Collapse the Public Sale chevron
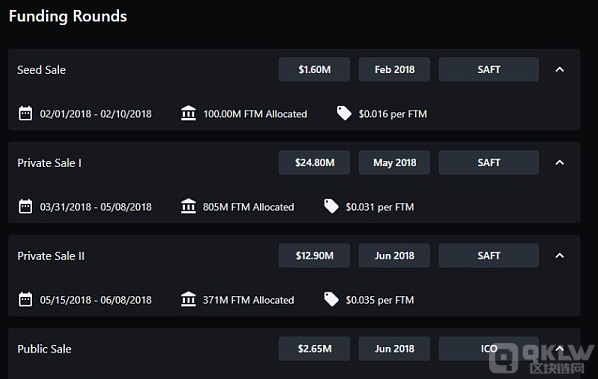The height and width of the screenshot is (379, 598). (x=559, y=348)
